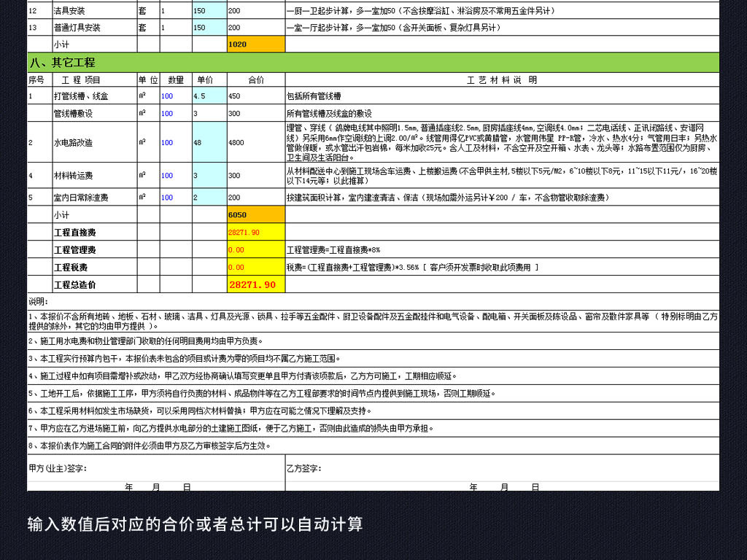Image resolution: width=747 pixels, height=560 pixels.
Task: Click note 4 about 变更单
Action: 373,376
